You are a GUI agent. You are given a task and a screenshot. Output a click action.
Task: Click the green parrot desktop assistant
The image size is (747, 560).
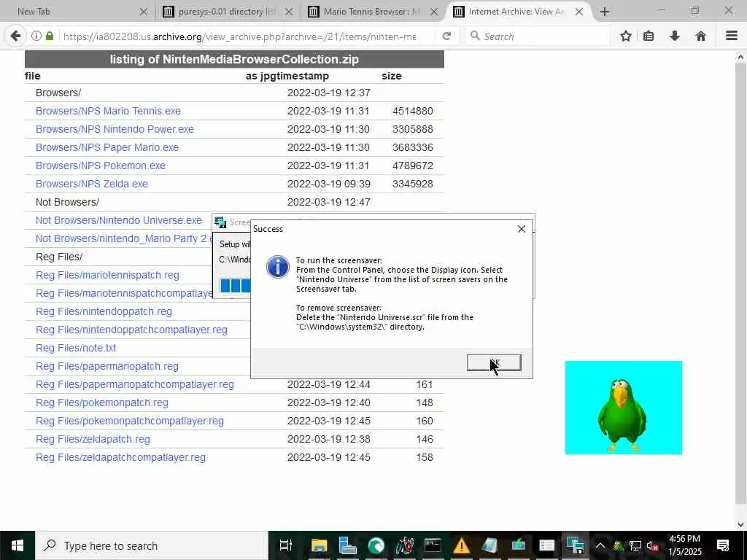pyautogui.click(x=622, y=413)
